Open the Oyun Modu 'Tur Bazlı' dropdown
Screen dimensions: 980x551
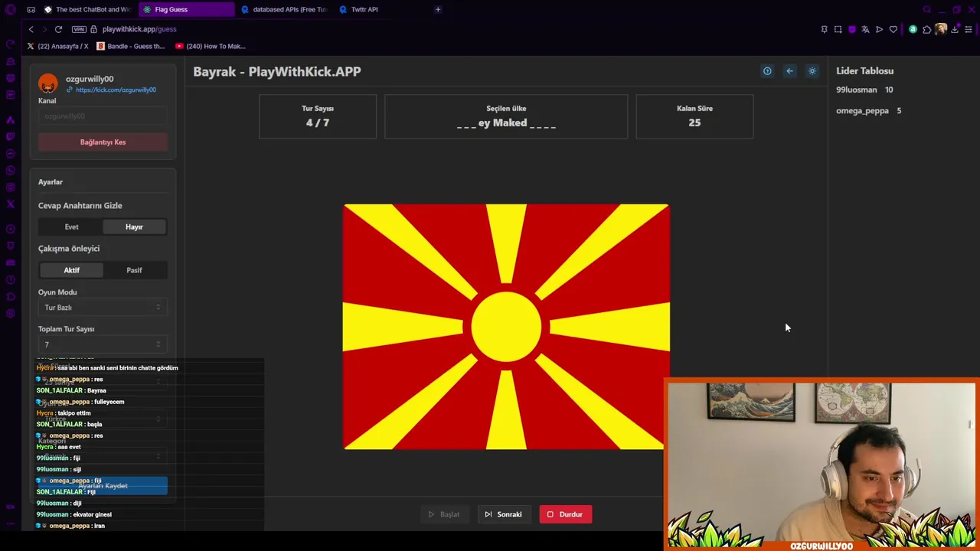pos(103,307)
